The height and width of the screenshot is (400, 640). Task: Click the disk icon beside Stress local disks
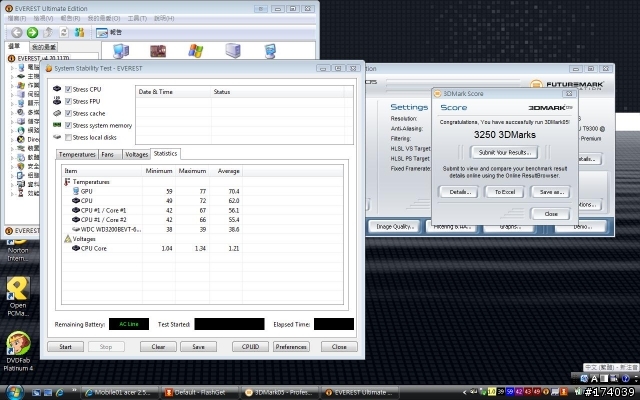(57, 137)
